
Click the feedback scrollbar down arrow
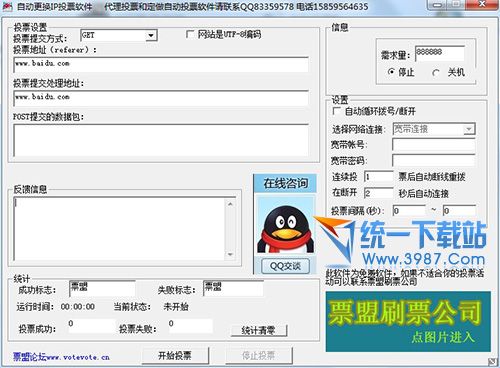pos(230,254)
